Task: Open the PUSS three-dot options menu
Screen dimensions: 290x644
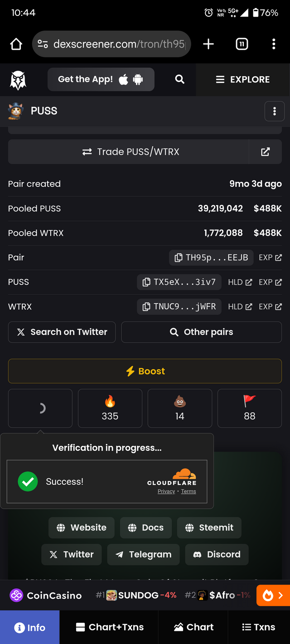Action: (275, 111)
